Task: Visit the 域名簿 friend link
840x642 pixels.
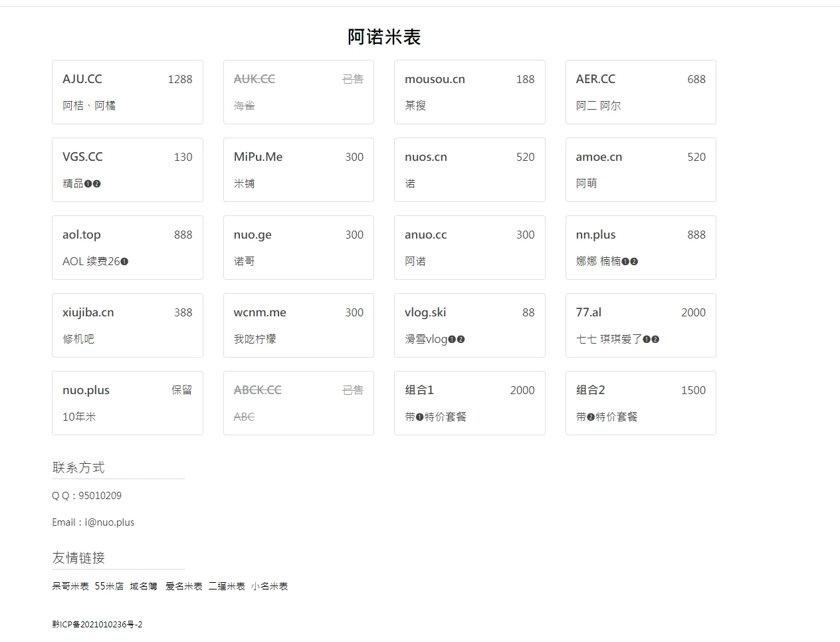Action: pyautogui.click(x=144, y=586)
